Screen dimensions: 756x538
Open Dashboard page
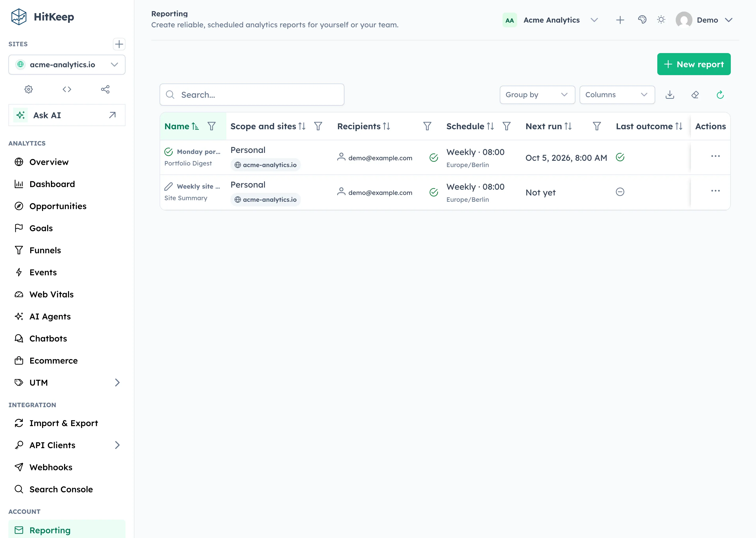67,184
